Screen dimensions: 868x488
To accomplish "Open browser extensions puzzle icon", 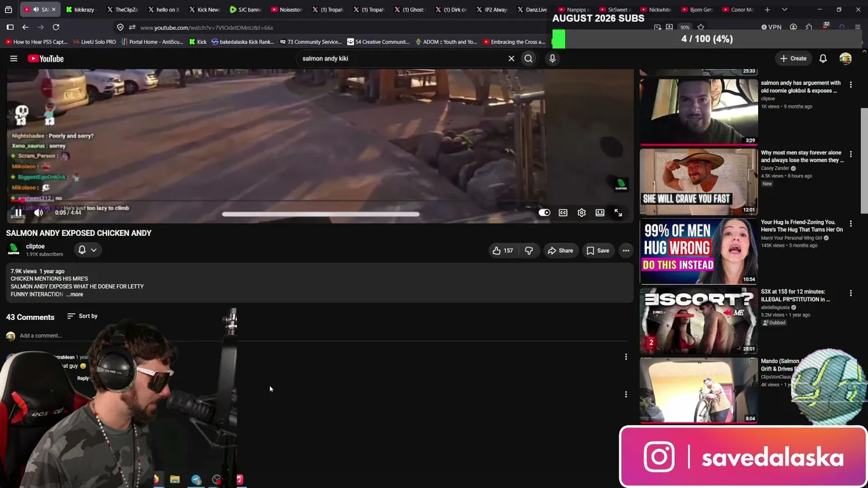I will [x=808, y=27].
